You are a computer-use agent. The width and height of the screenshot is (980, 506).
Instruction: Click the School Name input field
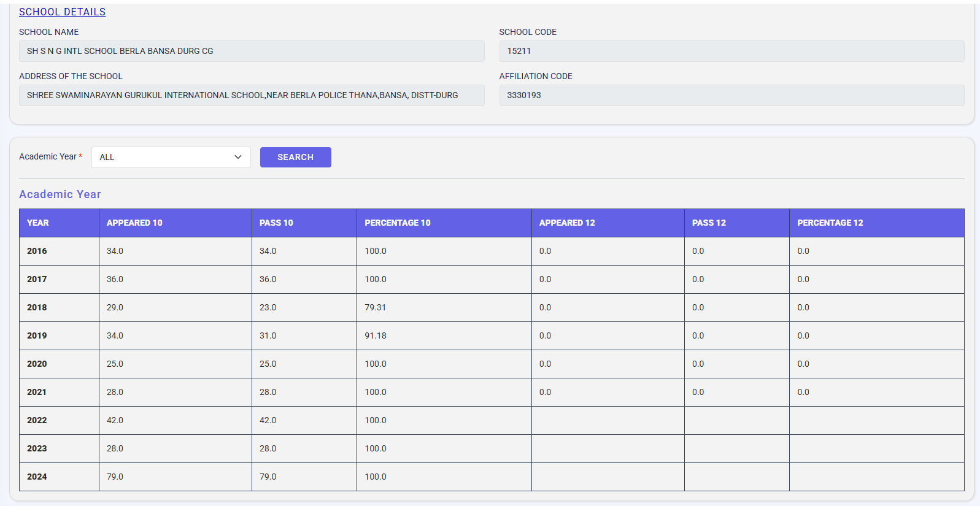[x=252, y=51]
